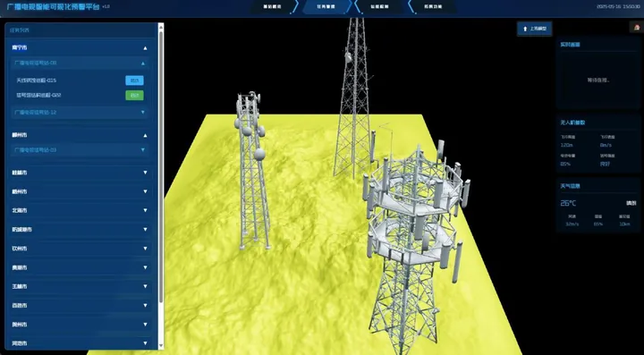Screen dimensions: 644x355
Task: Click the platform title in the header
Action: [54, 6]
